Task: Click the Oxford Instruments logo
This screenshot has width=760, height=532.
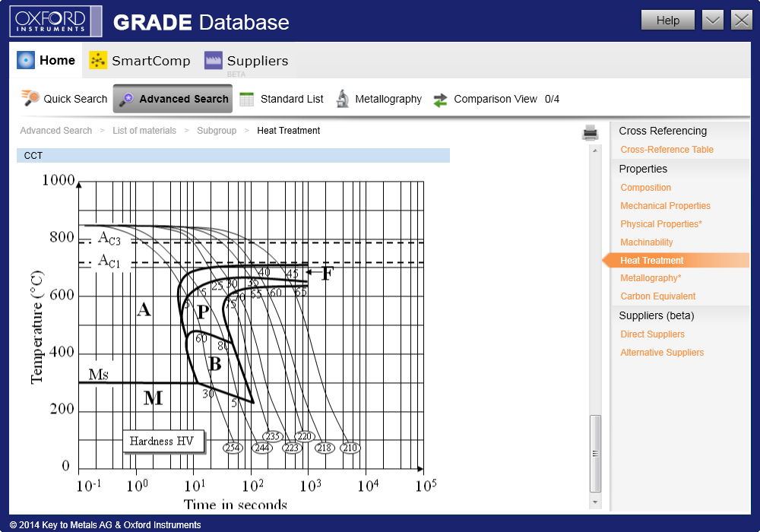Action: 55,21
